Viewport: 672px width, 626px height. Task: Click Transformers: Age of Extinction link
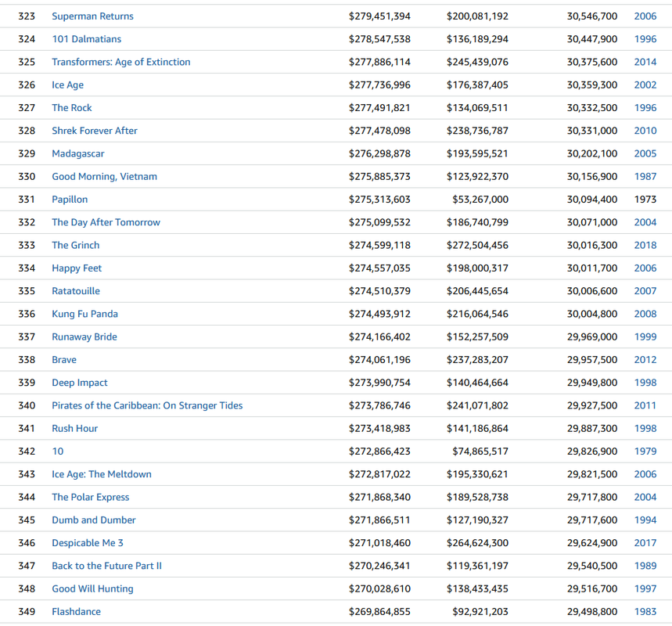(120, 62)
